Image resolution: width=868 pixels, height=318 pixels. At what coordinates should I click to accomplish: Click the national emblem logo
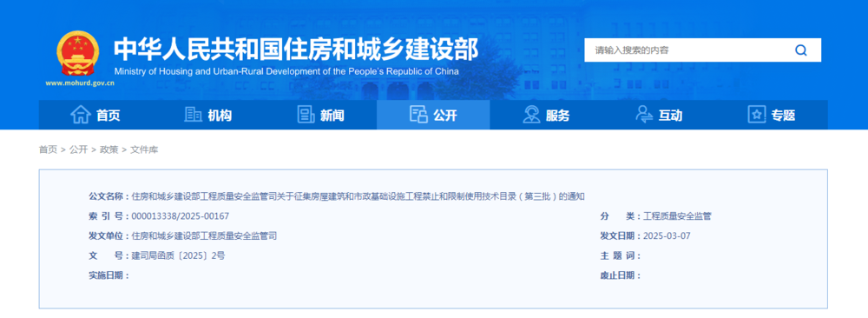pos(78,53)
